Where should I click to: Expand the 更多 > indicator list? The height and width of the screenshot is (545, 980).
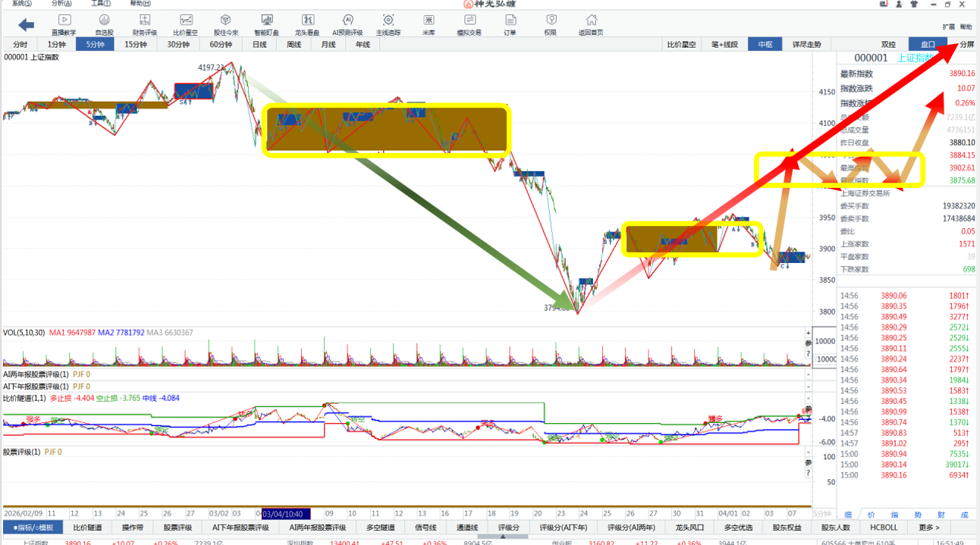[928, 528]
